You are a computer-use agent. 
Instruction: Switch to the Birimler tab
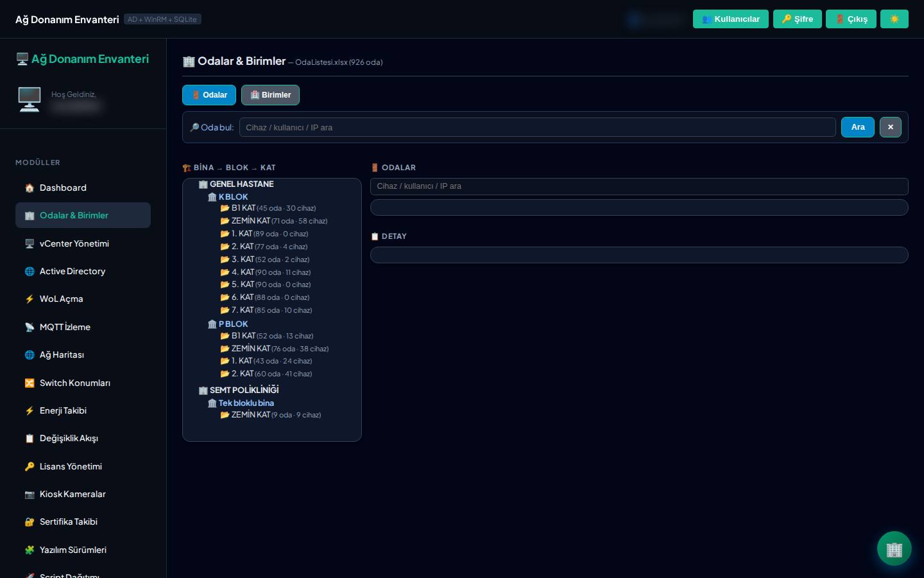(270, 95)
